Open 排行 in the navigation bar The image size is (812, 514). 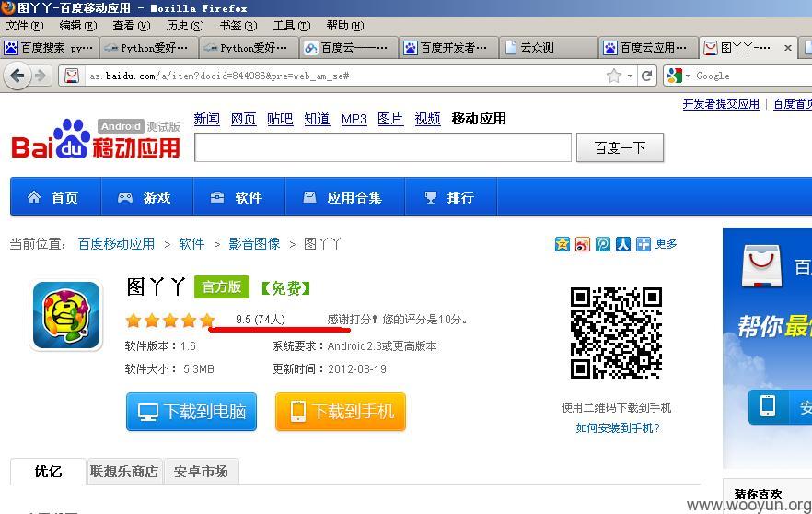tap(451, 197)
